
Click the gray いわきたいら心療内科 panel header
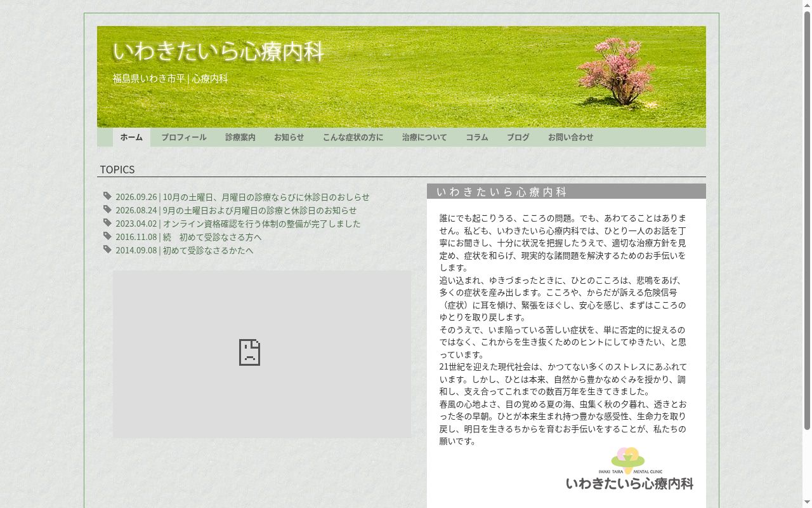566,191
